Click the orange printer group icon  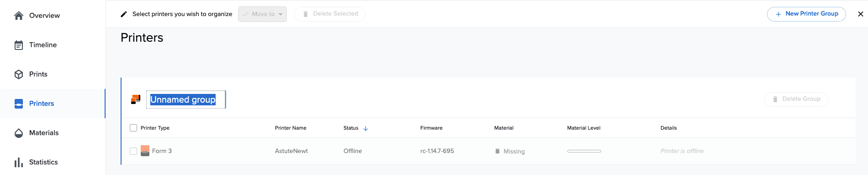(136, 99)
